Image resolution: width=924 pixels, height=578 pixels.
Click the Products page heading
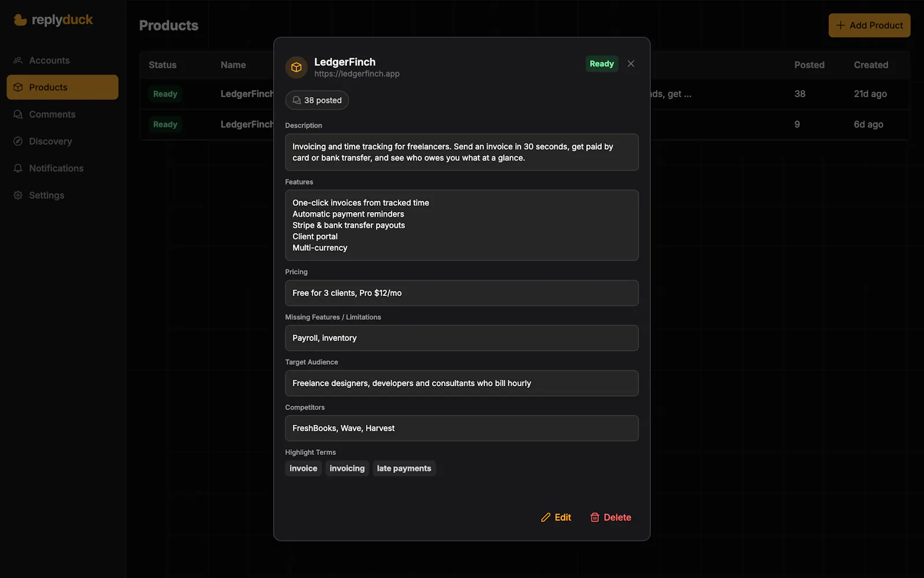click(x=169, y=25)
